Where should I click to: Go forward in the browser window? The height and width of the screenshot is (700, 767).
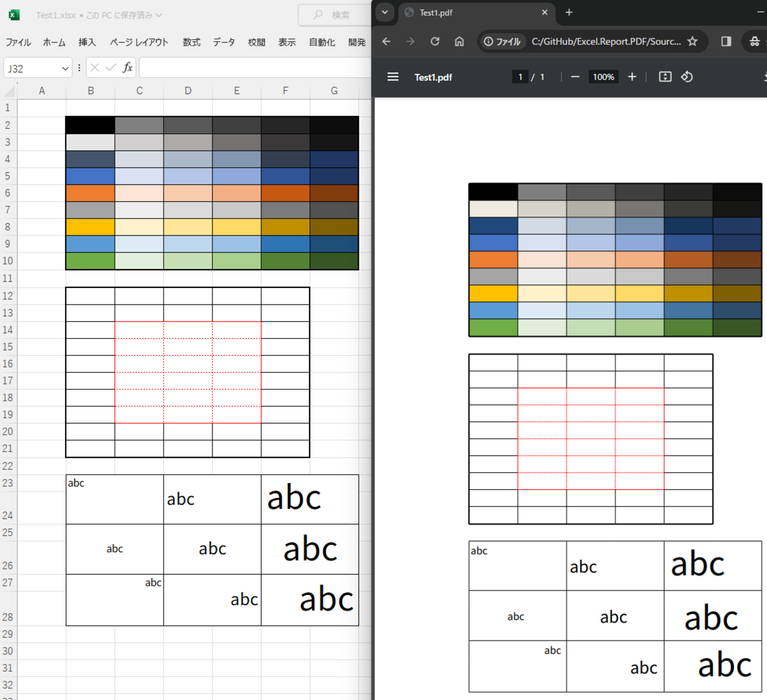click(411, 41)
